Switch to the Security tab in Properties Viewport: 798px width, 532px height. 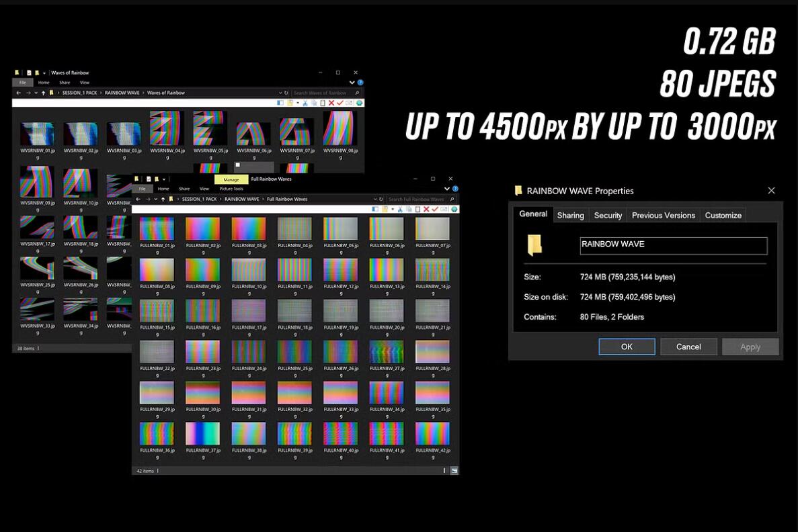608,215
